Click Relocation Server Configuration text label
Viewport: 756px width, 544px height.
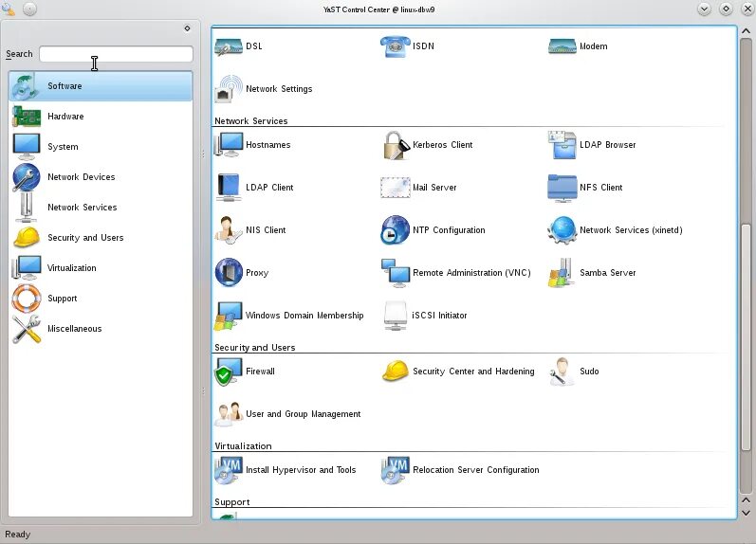pyautogui.click(x=476, y=470)
